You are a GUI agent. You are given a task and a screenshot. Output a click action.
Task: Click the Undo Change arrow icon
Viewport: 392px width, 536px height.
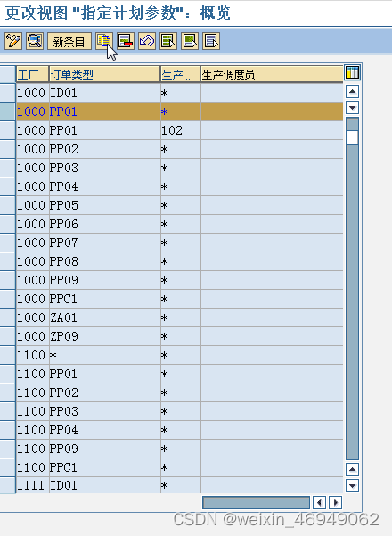pyautogui.click(x=147, y=41)
